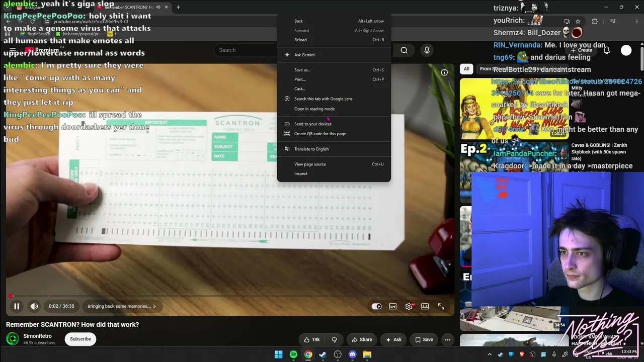This screenshot has width=644, height=362.
Task: Mute the SCANTRON tab's audio icon
Action: click(x=158, y=7)
